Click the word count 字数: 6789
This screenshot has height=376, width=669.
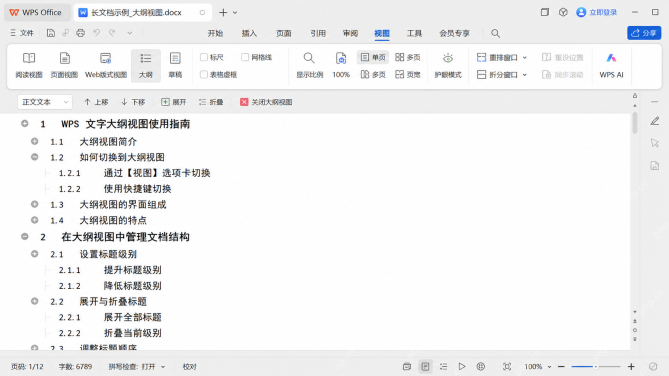pos(75,367)
